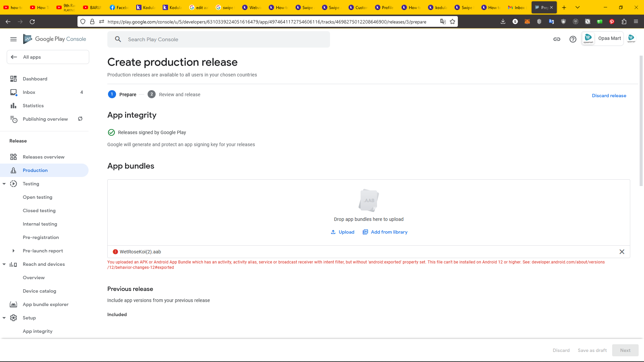Open Device catalog
The height and width of the screenshot is (362, 644).
tap(40, 291)
